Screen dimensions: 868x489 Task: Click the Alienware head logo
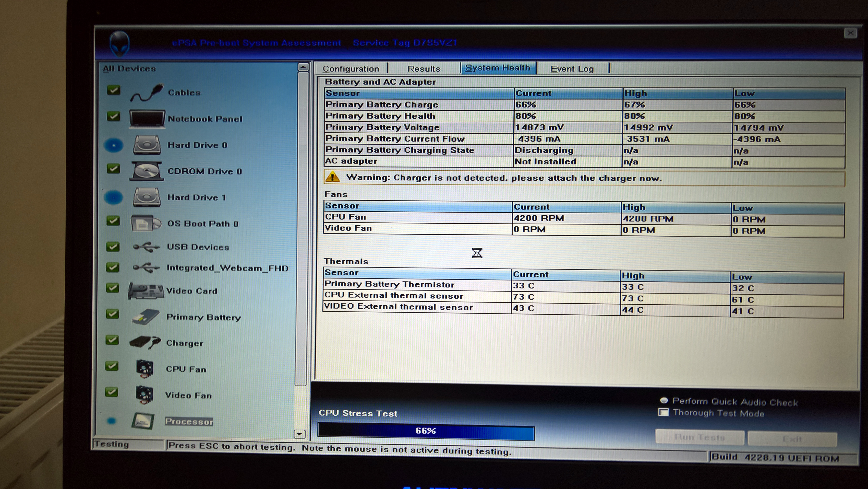[x=119, y=44]
